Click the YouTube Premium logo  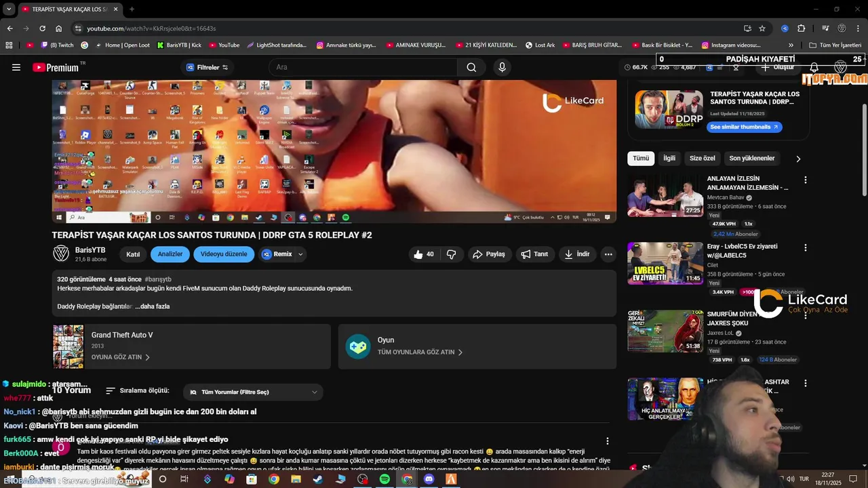point(56,67)
